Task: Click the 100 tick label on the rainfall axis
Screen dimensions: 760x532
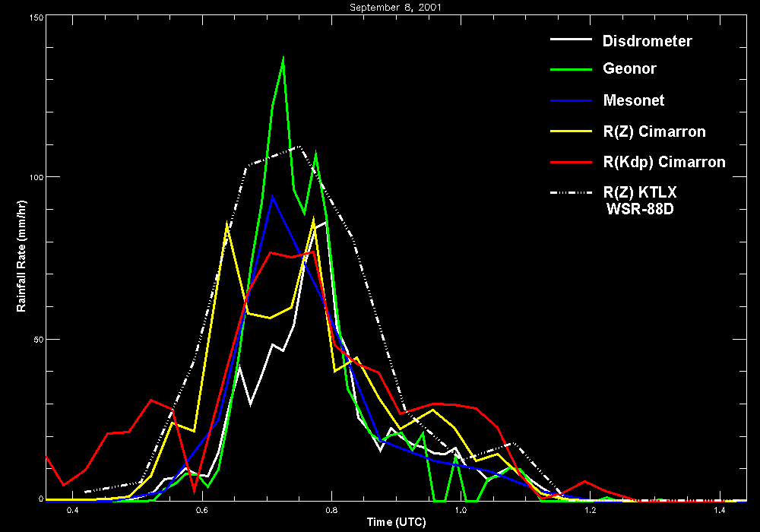Action: click(x=35, y=176)
